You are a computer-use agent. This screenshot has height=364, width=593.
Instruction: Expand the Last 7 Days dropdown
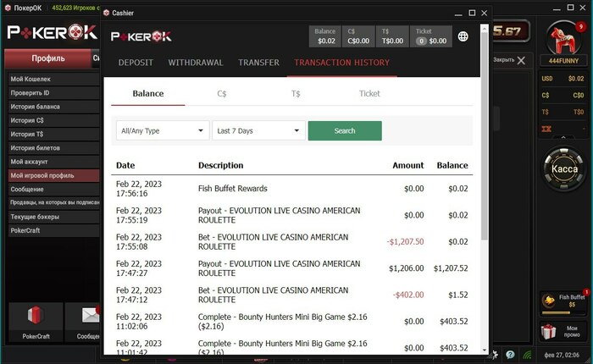click(x=258, y=131)
